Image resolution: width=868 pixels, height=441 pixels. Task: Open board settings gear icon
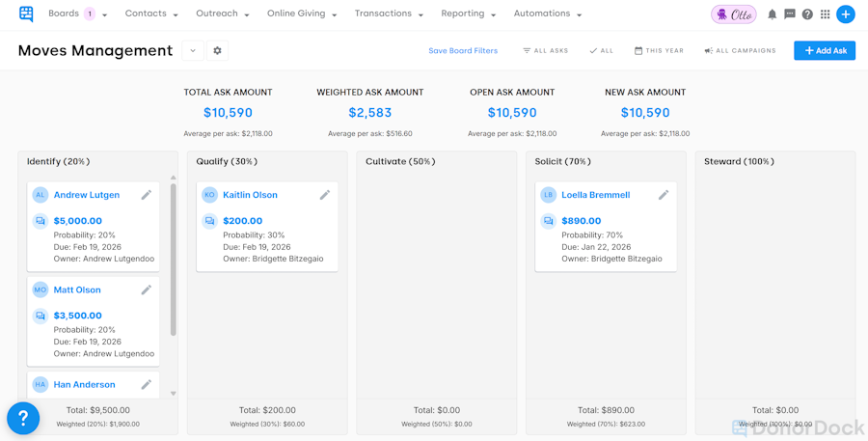(x=218, y=50)
